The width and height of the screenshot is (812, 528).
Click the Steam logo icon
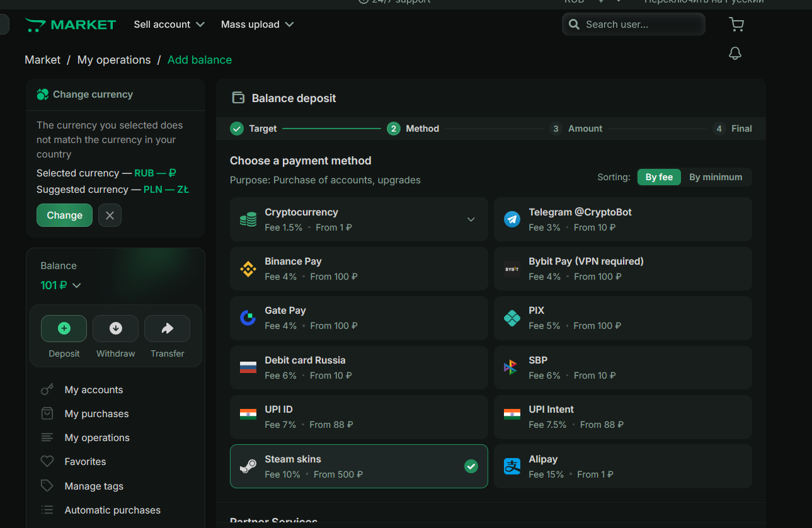(248, 466)
